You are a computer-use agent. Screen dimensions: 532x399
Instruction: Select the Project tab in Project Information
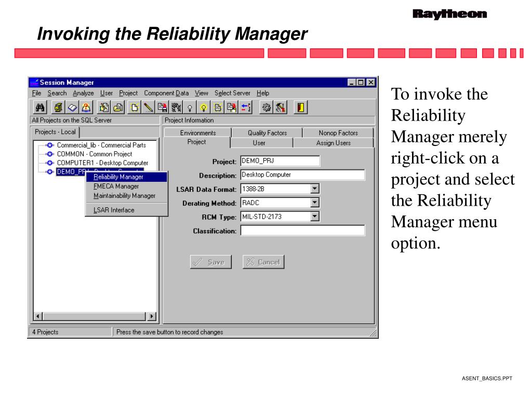point(196,142)
